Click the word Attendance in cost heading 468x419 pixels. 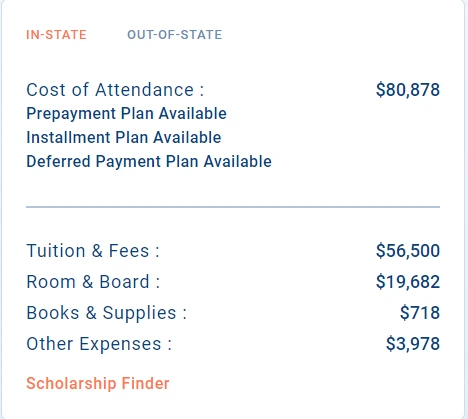click(x=145, y=90)
